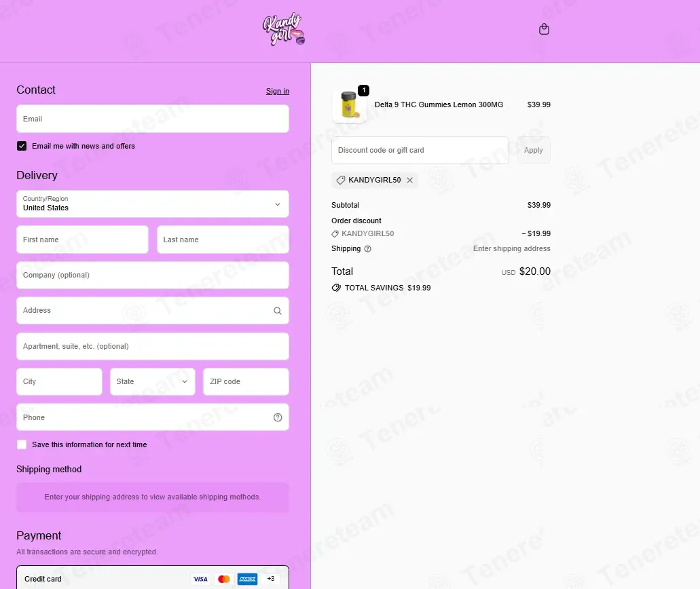Open the shopping bag cart icon

click(x=544, y=29)
